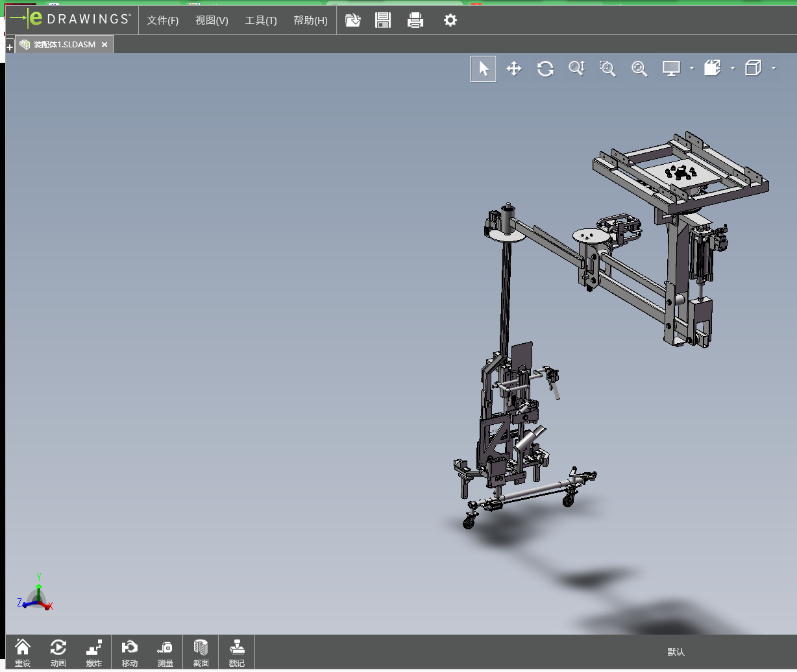
Task: Play the Animation (动画) tool
Action: click(58, 652)
